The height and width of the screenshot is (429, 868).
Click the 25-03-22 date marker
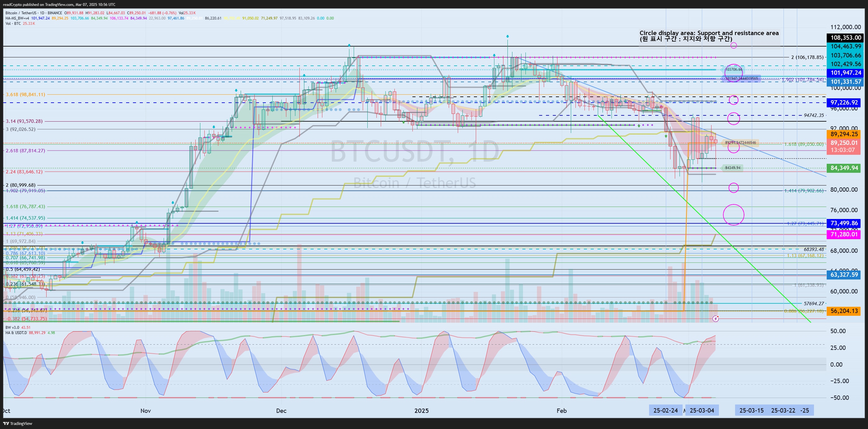click(783, 410)
